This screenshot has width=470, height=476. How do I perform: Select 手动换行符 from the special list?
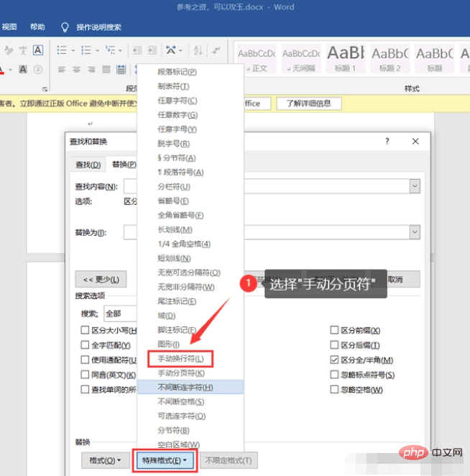(x=180, y=358)
